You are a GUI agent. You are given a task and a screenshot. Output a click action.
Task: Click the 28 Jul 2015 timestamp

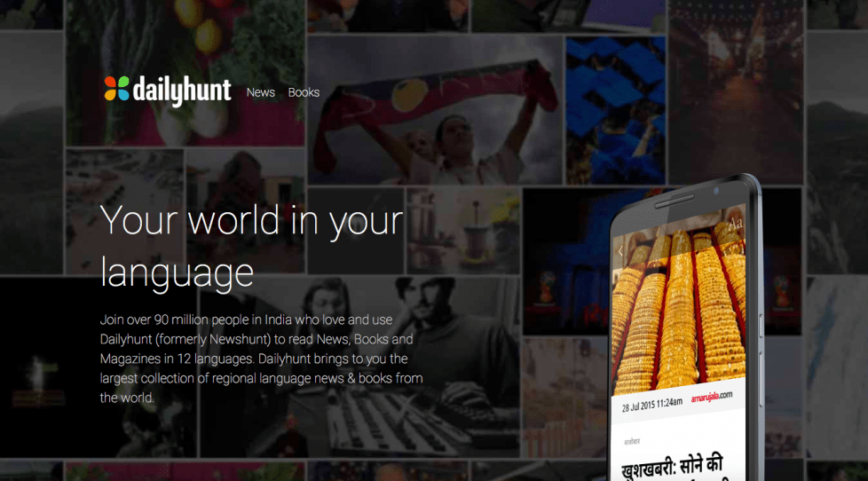click(651, 402)
